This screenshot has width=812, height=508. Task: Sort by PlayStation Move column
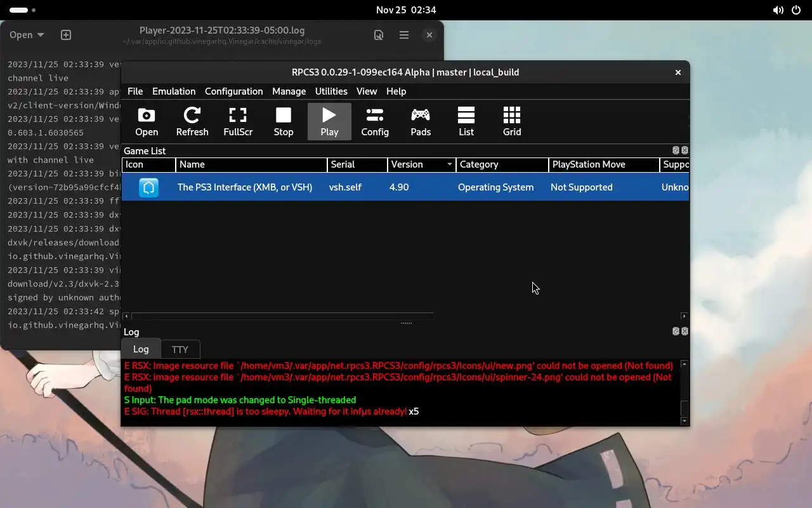click(605, 164)
